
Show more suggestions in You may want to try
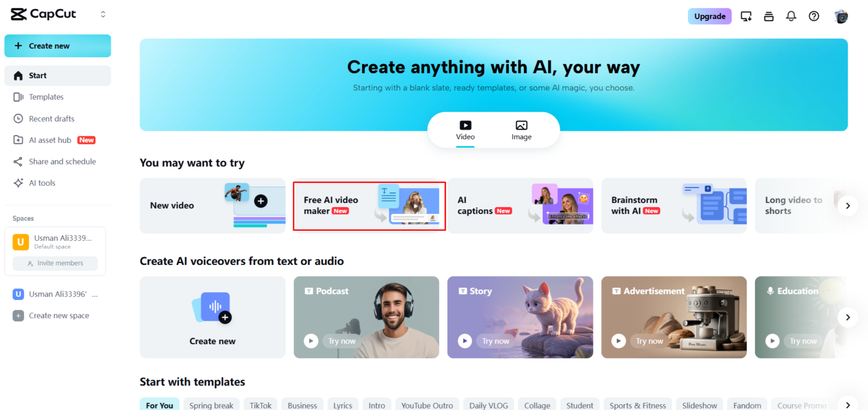tap(848, 206)
